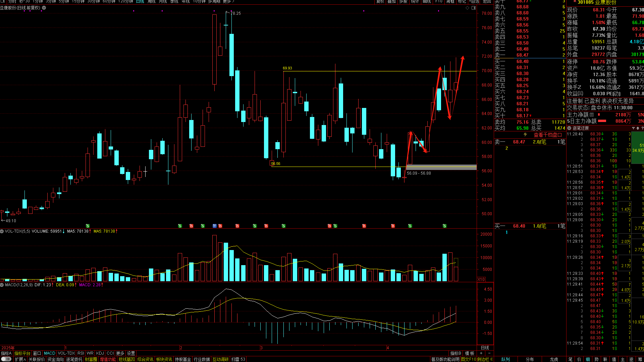Click the blue T marker under chart
Screen dimensions: 644x362
tap(215, 226)
